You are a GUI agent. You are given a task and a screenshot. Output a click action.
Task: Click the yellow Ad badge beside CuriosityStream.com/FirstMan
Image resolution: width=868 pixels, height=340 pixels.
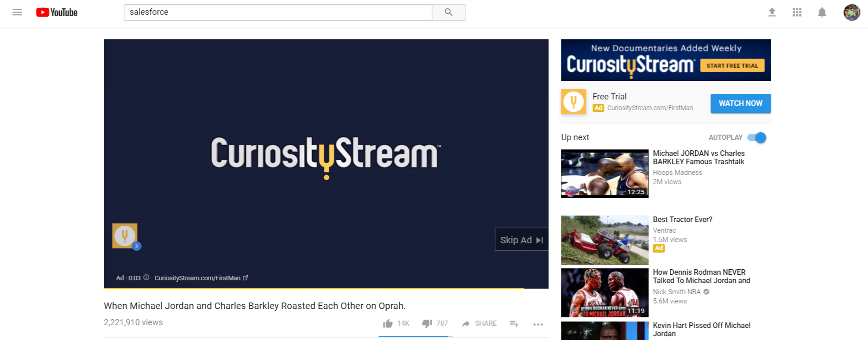tap(598, 108)
